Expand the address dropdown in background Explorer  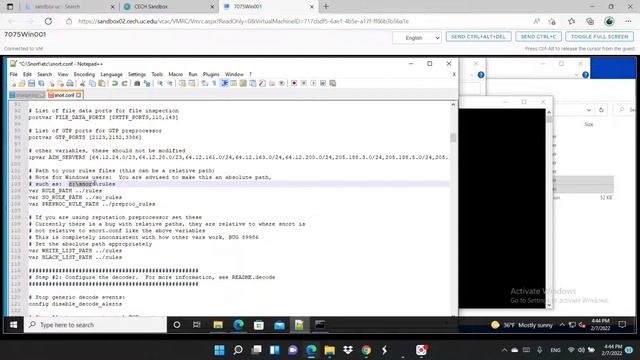point(588,110)
